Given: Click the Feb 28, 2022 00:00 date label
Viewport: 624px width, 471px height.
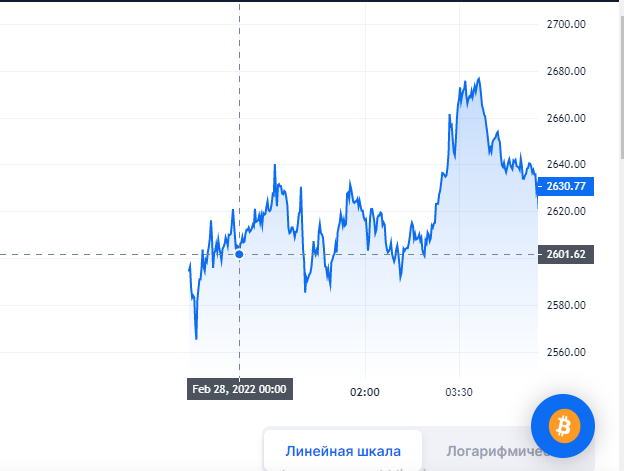Looking at the screenshot, I should click(240, 389).
